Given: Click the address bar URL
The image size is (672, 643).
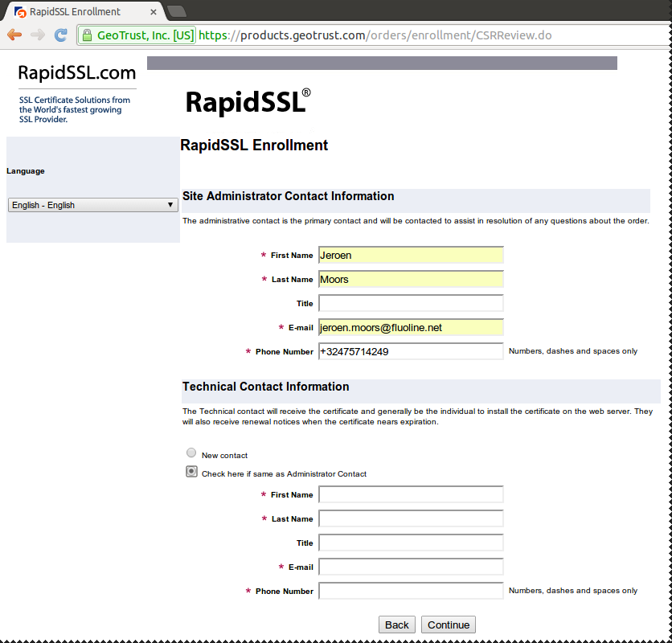Looking at the screenshot, I should point(375,35).
